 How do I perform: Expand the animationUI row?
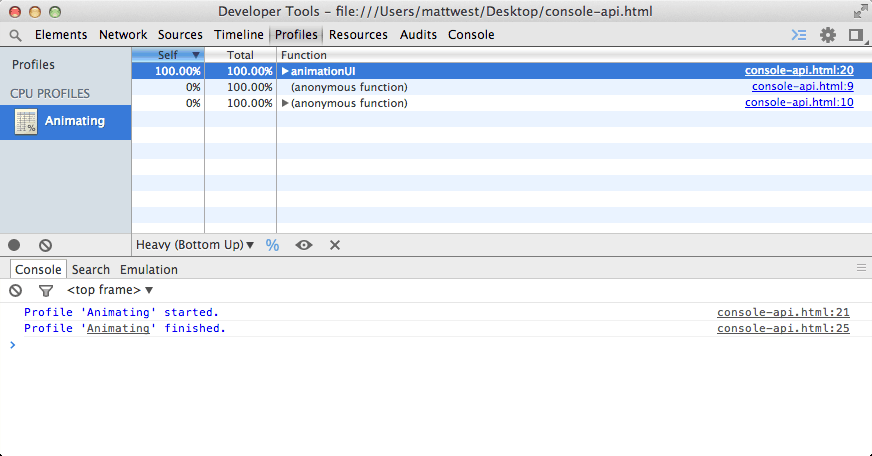pyautogui.click(x=285, y=71)
